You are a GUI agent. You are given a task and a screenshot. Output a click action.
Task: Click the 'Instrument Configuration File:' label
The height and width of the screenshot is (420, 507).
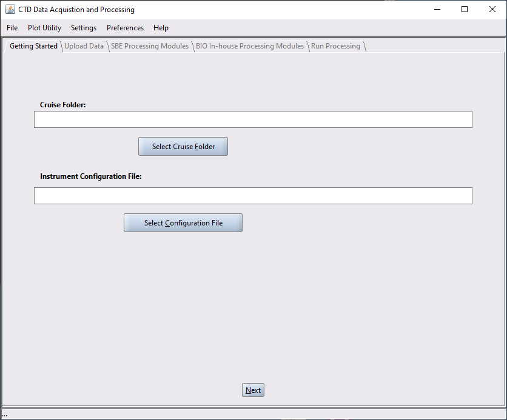point(91,176)
